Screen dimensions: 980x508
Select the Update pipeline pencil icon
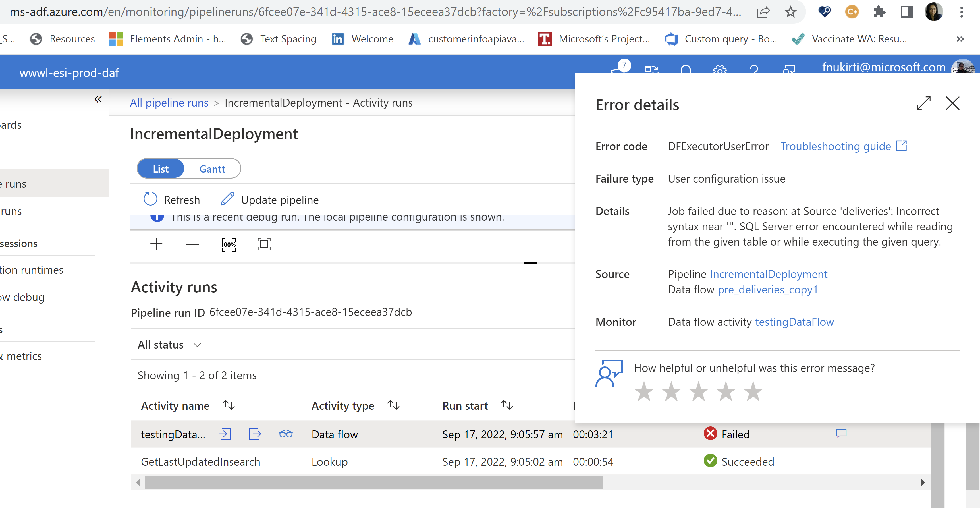tap(227, 199)
